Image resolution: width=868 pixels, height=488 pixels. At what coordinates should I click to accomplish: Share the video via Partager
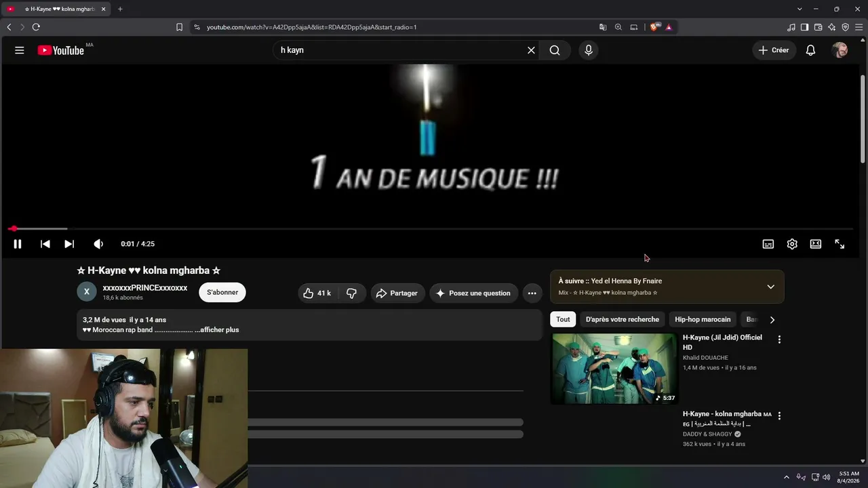coord(397,293)
